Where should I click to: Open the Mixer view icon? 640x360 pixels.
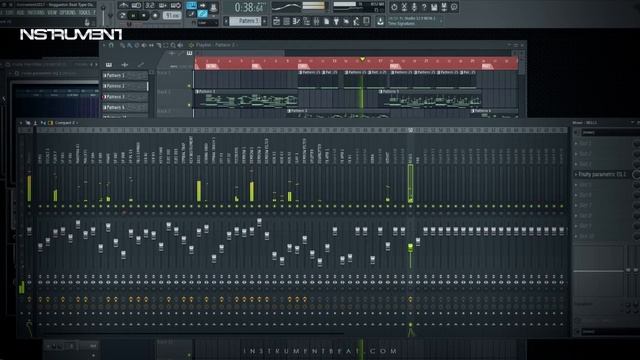[x=316, y=21]
